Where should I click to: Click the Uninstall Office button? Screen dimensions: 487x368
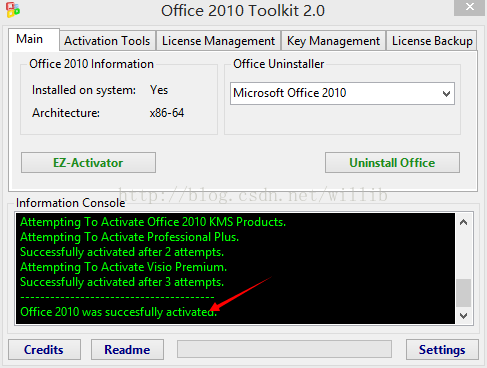coord(392,163)
